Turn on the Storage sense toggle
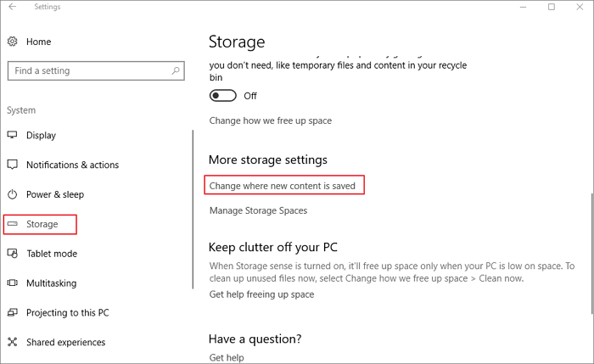 [x=223, y=96]
